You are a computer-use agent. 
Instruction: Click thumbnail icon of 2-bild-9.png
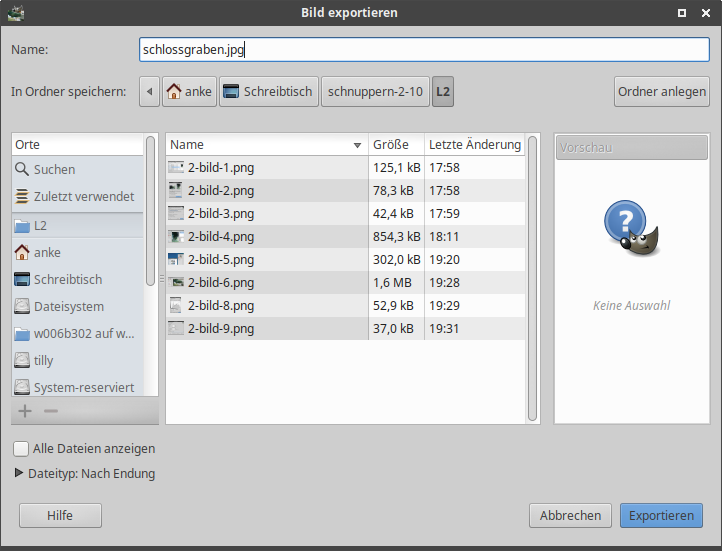(x=176, y=328)
